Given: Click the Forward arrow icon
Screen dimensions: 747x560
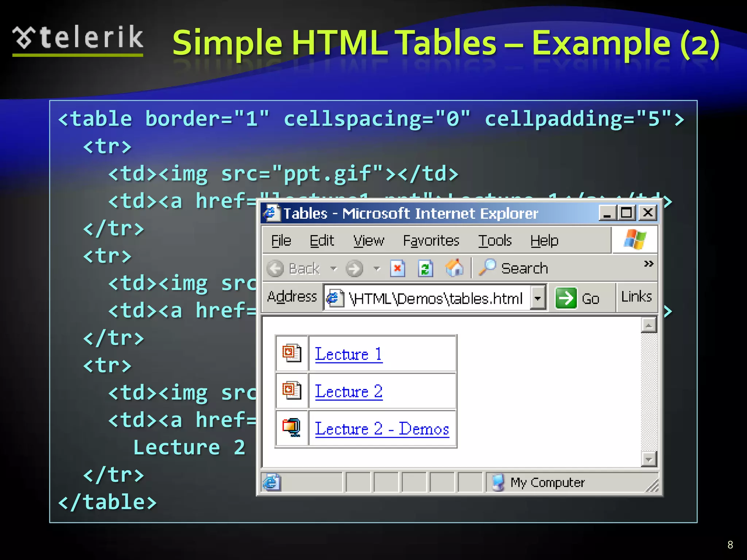Looking at the screenshot, I should tap(354, 269).
